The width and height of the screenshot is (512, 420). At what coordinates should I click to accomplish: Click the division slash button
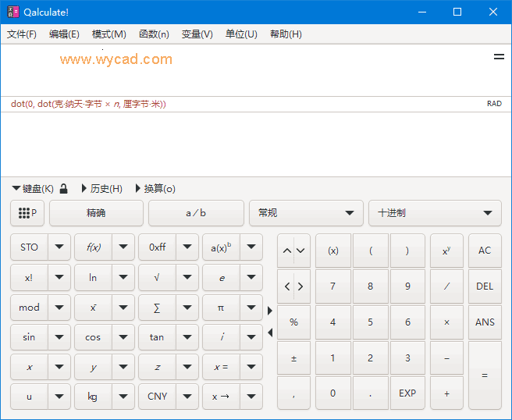446,287
